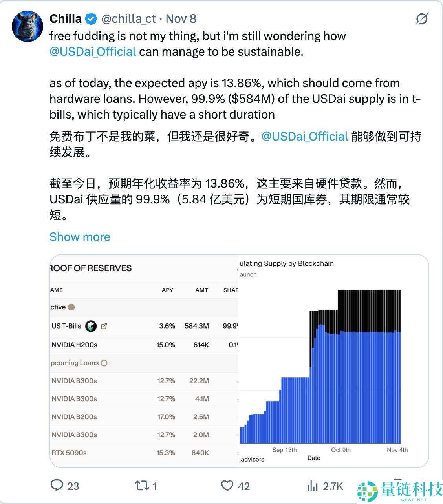Click the Active status indicator dot
Image resolution: width=443 pixels, height=504 pixels.
71,307
